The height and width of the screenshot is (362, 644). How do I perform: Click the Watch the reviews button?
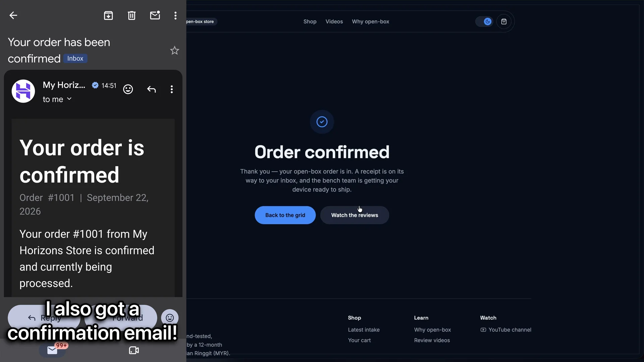(x=355, y=215)
